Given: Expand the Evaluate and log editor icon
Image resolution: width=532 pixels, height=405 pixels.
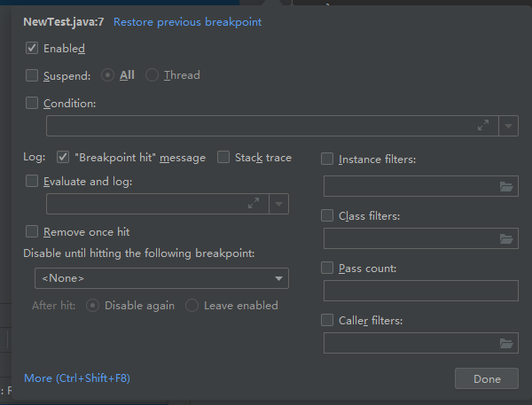Looking at the screenshot, I should click(x=254, y=203).
